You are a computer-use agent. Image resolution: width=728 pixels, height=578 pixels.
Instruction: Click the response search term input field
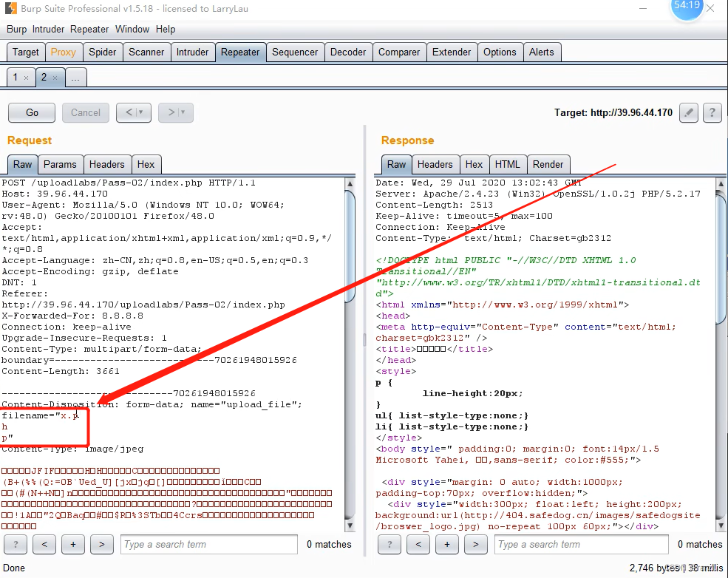[x=581, y=544]
